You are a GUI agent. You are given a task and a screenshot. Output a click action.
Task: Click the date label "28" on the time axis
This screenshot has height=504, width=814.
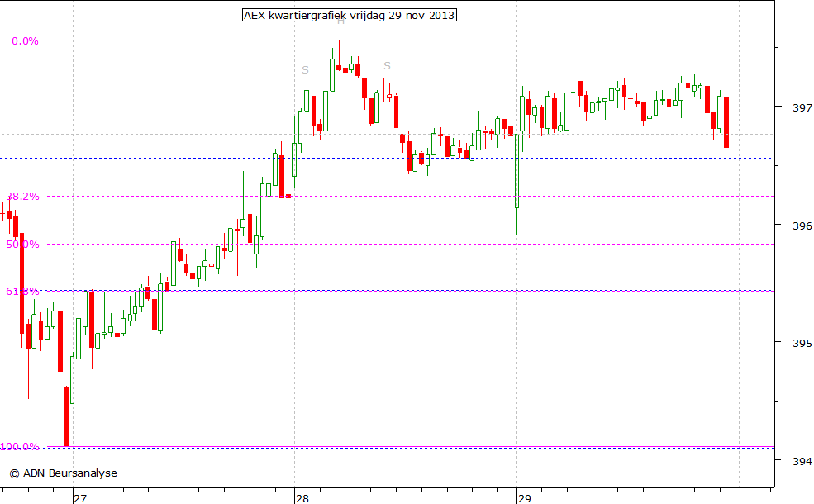coord(302,498)
